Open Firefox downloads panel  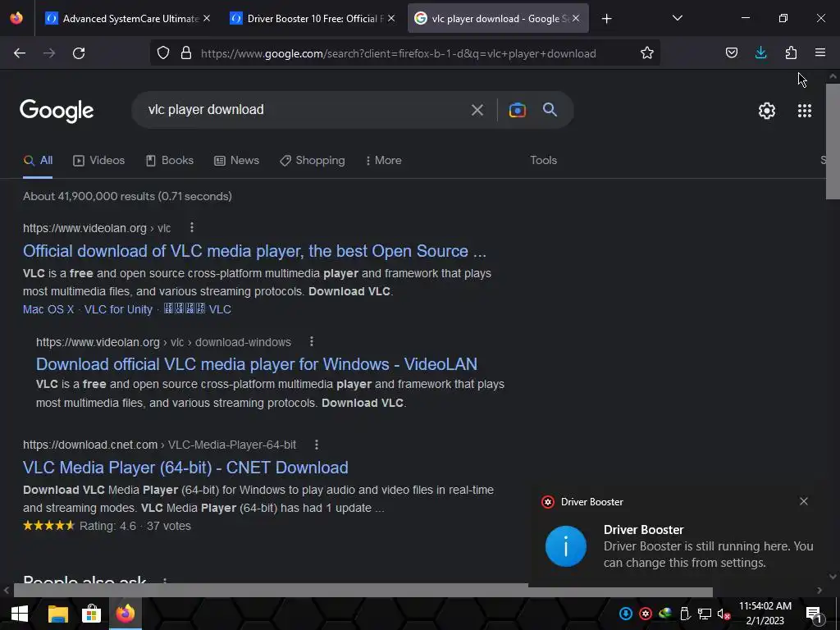pyautogui.click(x=760, y=52)
